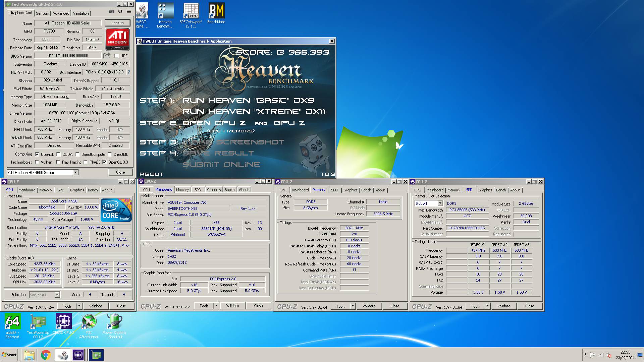Open Google Chrome from the taskbar
The height and width of the screenshot is (362, 644).
pos(46,355)
